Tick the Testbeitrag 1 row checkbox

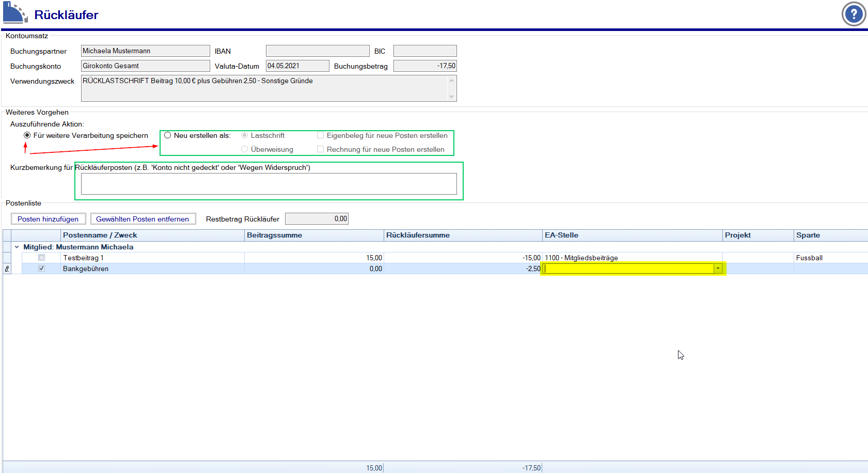42,258
